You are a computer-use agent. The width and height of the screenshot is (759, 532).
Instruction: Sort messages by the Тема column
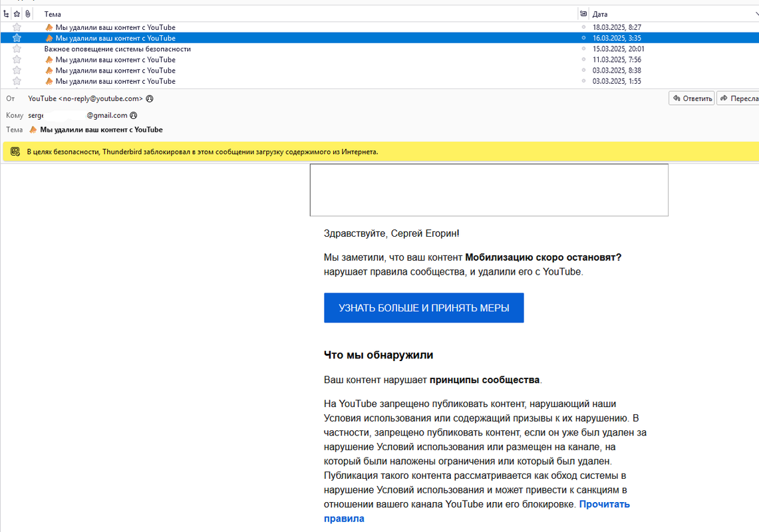(x=53, y=14)
